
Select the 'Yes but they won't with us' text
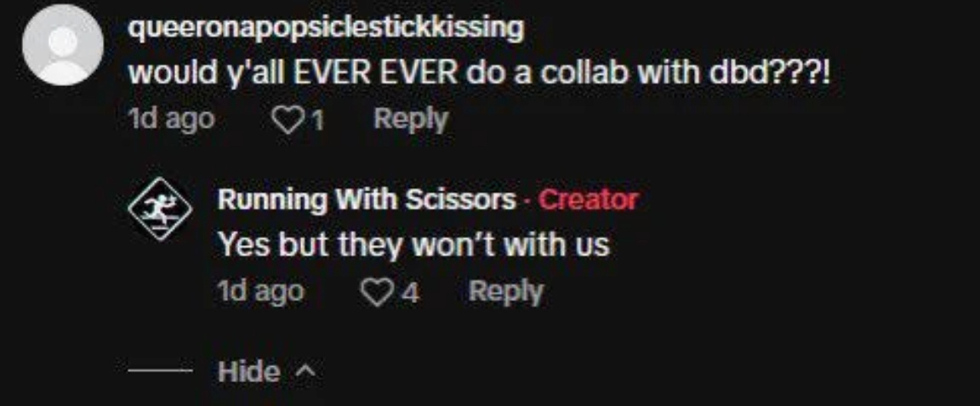(x=413, y=244)
